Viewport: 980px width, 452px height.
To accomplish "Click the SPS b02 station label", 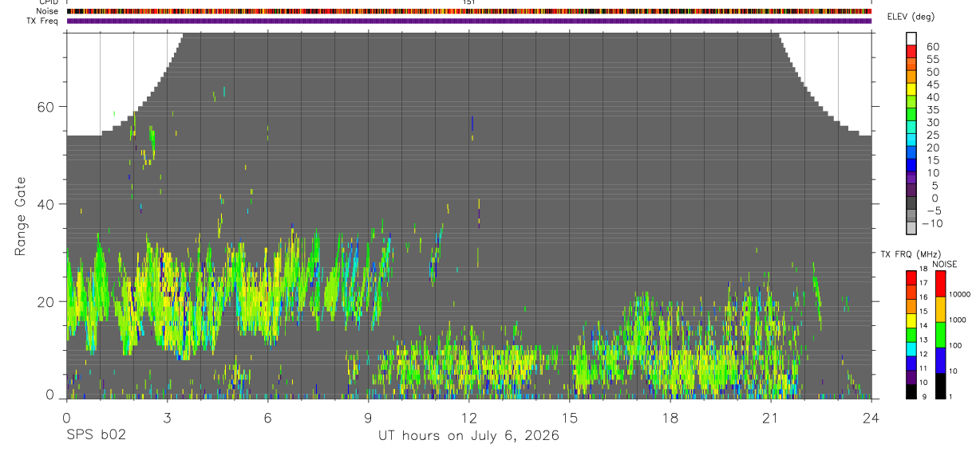I will [96, 436].
